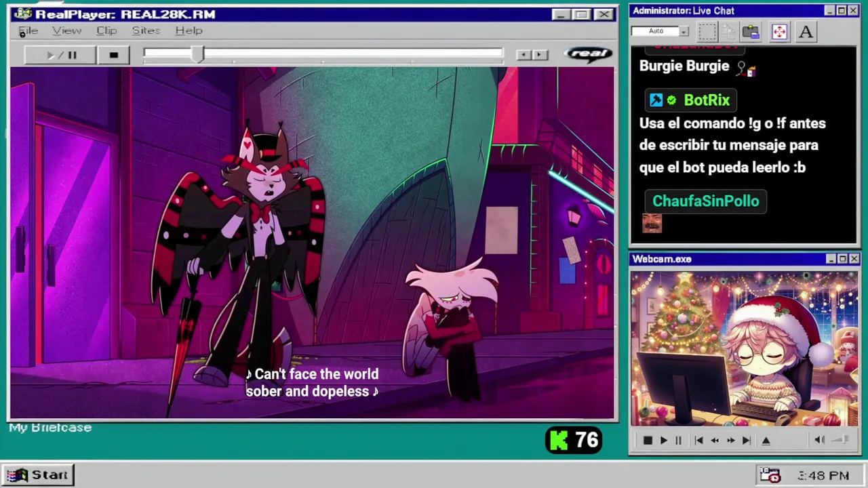
Task: Open the File menu in RealPlayer
Action: (28, 30)
